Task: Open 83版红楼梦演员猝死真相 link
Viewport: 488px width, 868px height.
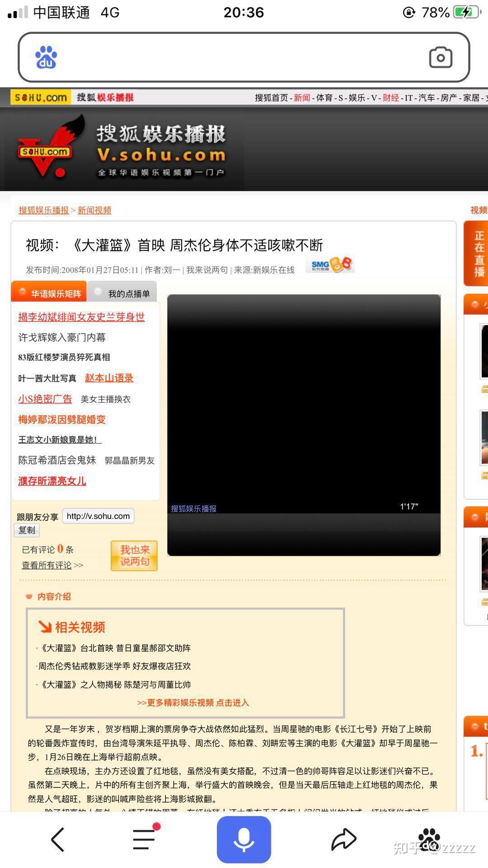Action: tap(64, 357)
